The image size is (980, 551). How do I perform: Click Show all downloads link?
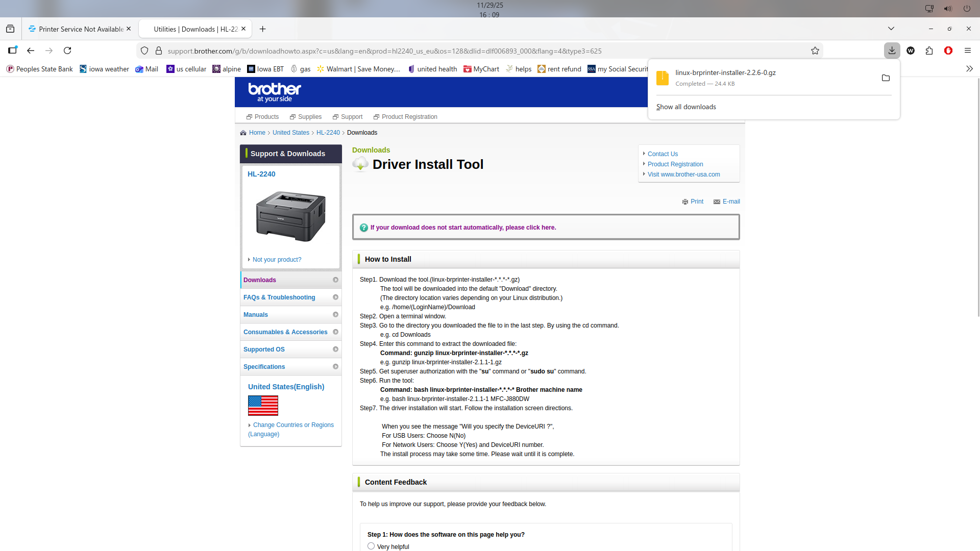pos(686,107)
